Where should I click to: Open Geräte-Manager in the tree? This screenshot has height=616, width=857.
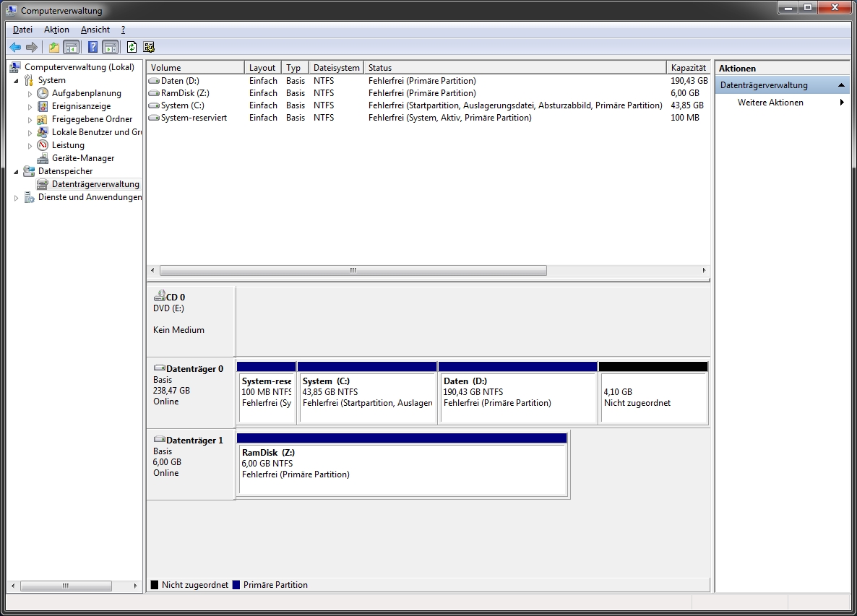click(82, 158)
